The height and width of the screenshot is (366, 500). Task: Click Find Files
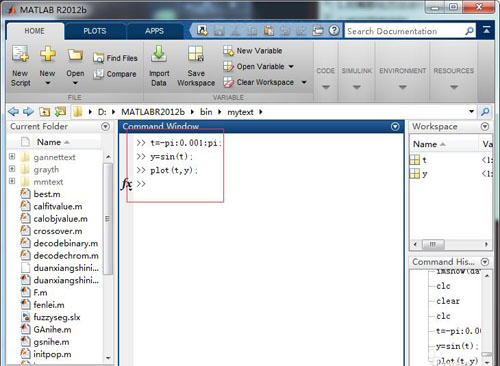(x=115, y=58)
